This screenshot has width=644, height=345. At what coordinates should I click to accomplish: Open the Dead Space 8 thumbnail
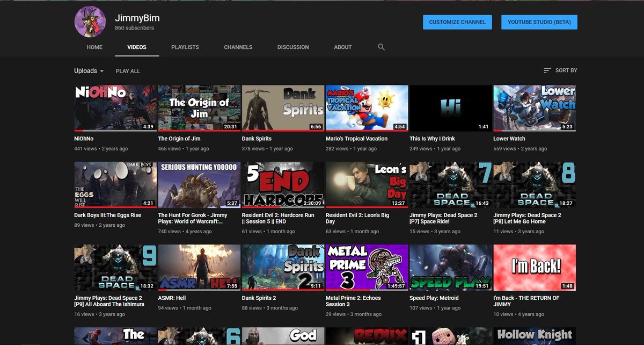[535, 185]
